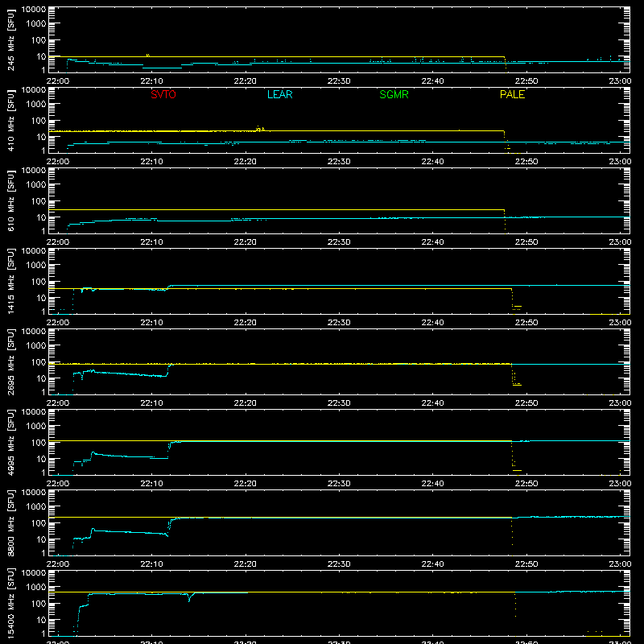This screenshot has height=644, width=644.
Task: Select the 15400 MHz [SFU] axis label
Action: 10,603
